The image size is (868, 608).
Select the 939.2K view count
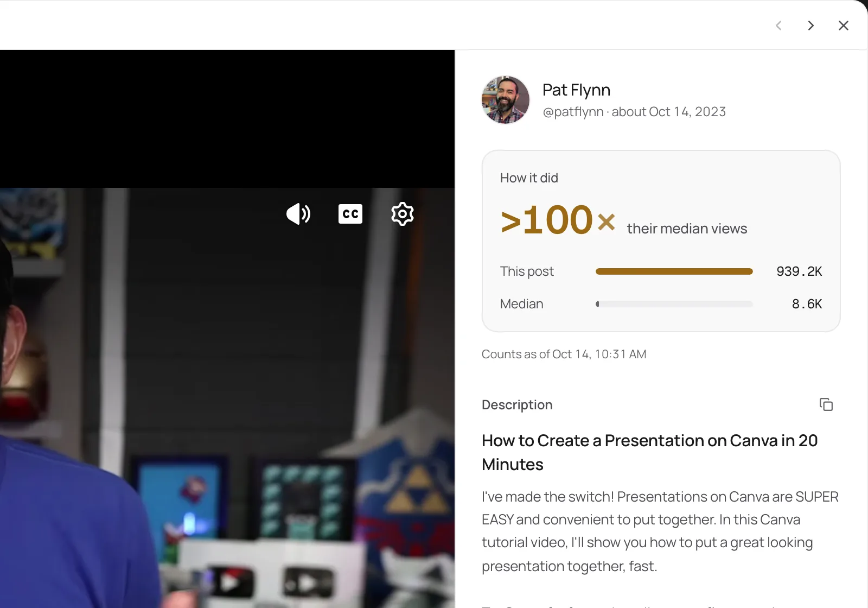tap(799, 271)
